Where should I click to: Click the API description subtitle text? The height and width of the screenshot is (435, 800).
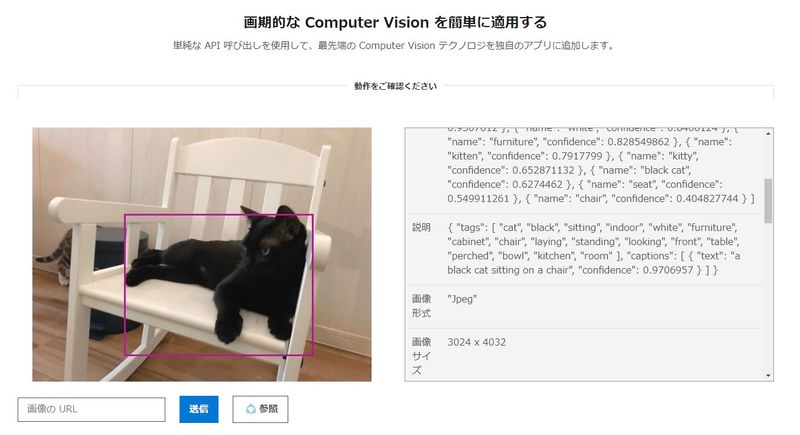click(394, 45)
